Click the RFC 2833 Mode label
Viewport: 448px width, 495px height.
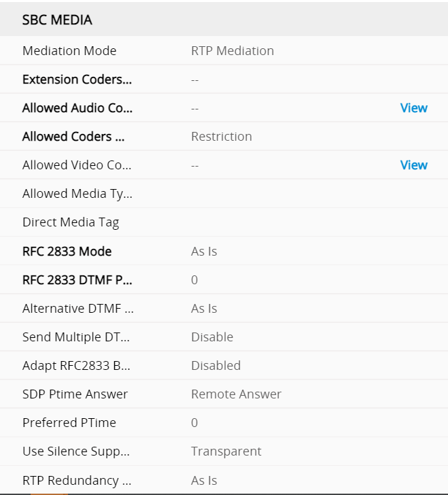(x=67, y=252)
